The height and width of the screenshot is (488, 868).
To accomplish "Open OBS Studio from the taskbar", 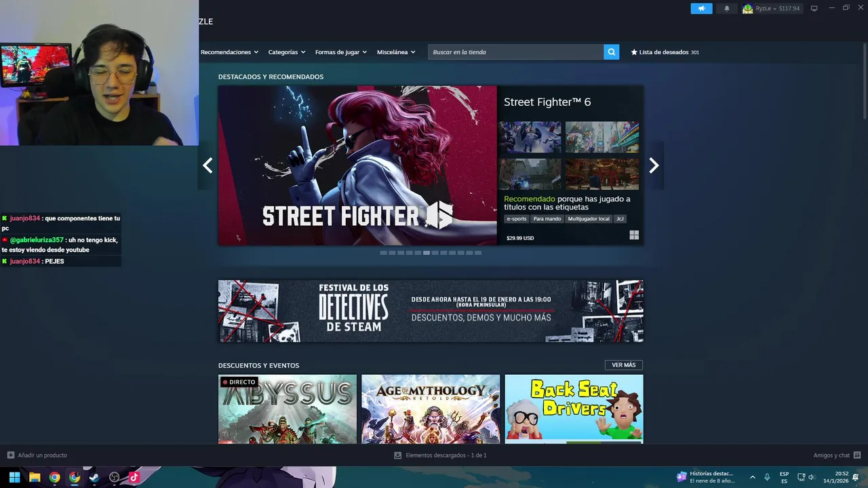I will pos(114,477).
